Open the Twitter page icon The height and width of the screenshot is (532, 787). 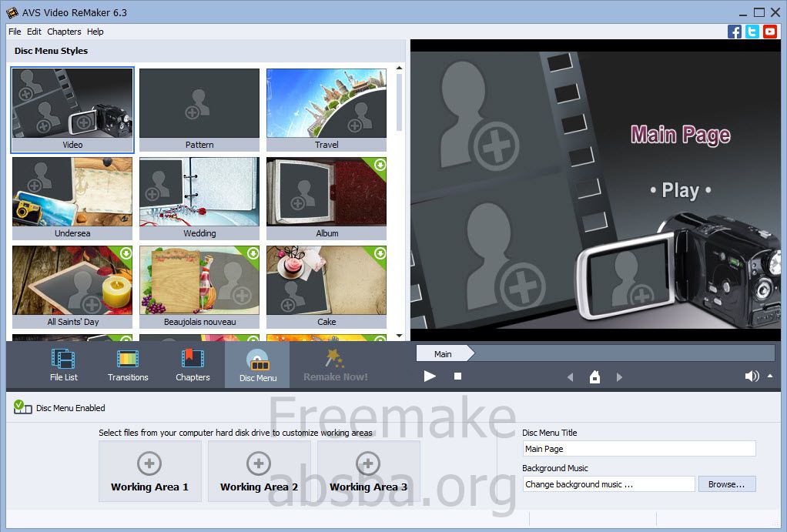[x=752, y=32]
